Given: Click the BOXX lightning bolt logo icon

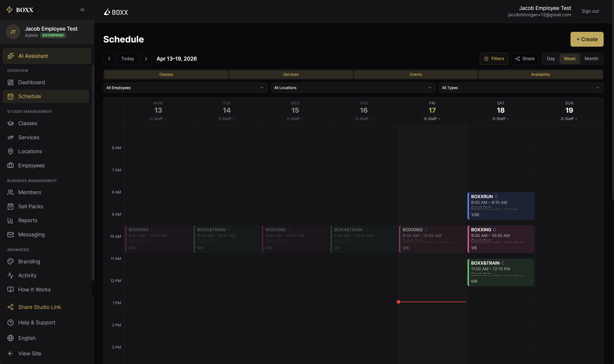Looking at the screenshot, I should (9, 10).
